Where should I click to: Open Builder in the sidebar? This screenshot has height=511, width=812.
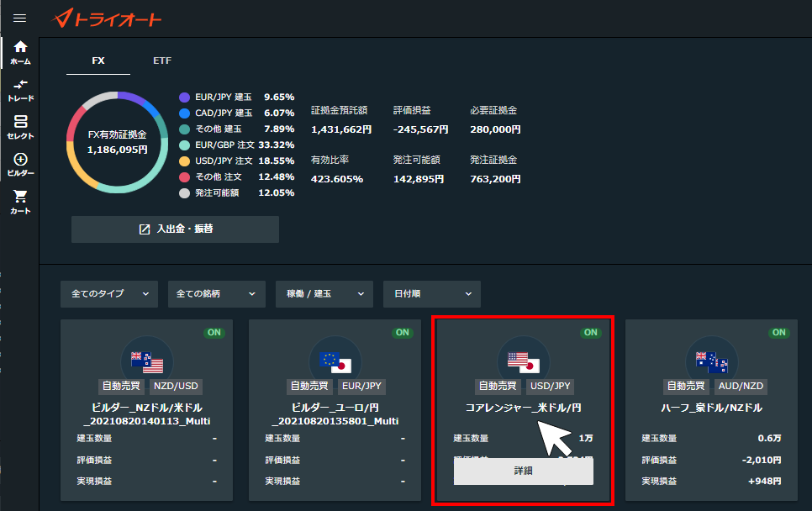tap(20, 165)
